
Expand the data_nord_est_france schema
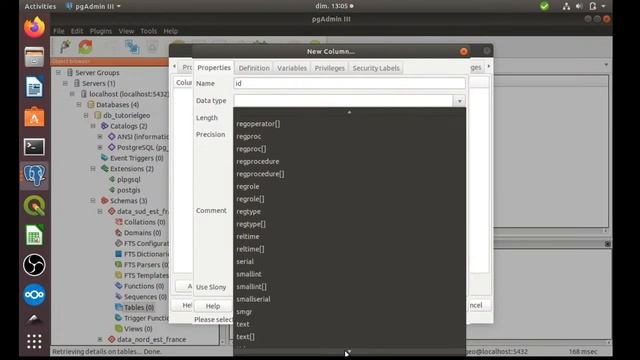tap(100, 339)
